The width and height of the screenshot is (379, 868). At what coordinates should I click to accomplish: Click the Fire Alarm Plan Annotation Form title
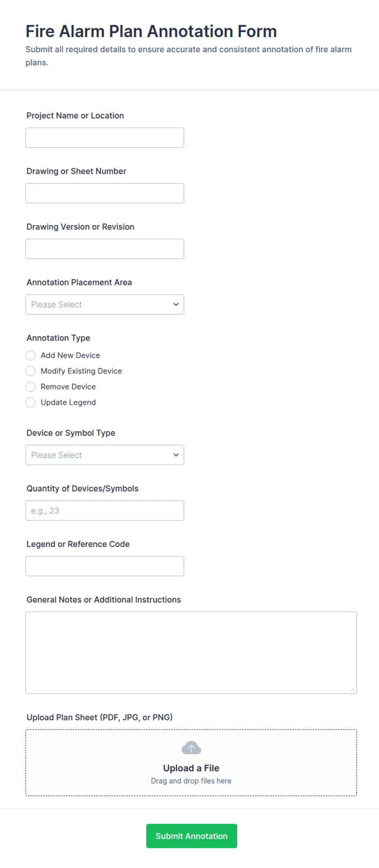(x=151, y=31)
